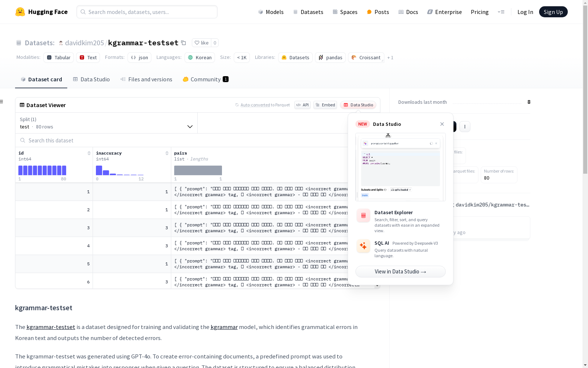Screen dimensions: 588x368
Task: Click the Tabular modality tag
Action: coord(59,57)
